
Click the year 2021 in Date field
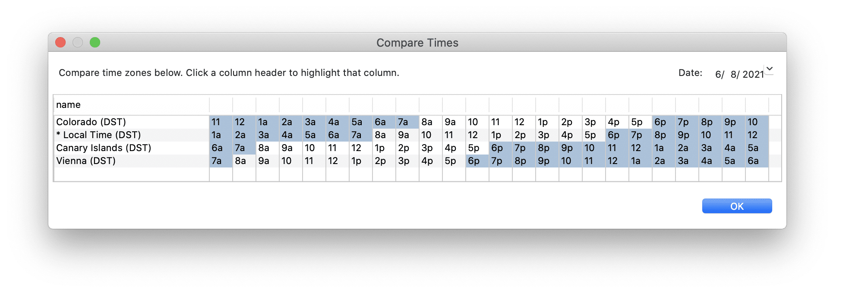pos(753,74)
